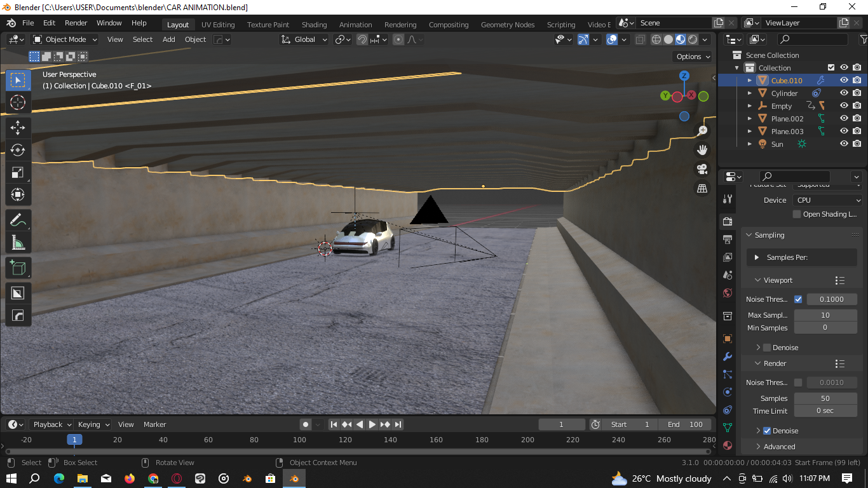Open the Render properties tab
The height and width of the screenshot is (488, 868).
point(728,221)
